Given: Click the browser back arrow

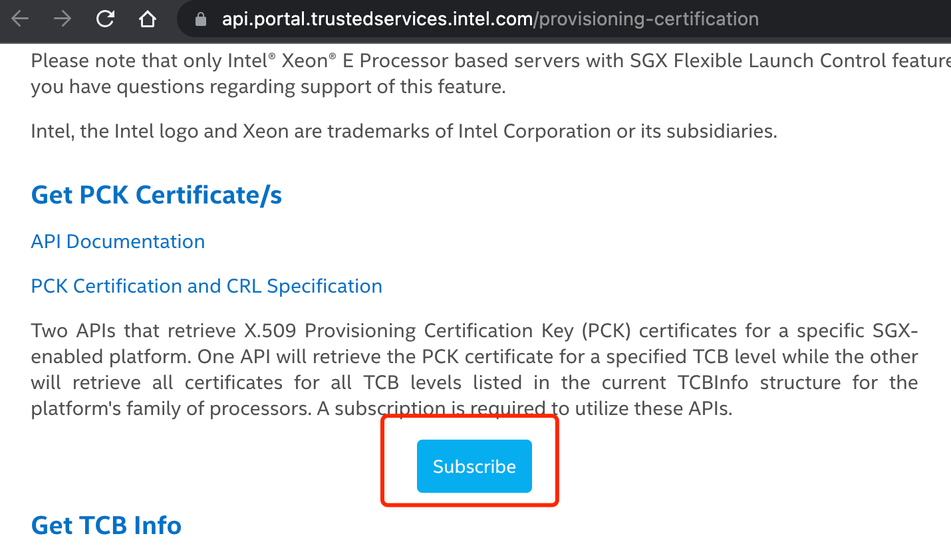Looking at the screenshot, I should point(21,19).
